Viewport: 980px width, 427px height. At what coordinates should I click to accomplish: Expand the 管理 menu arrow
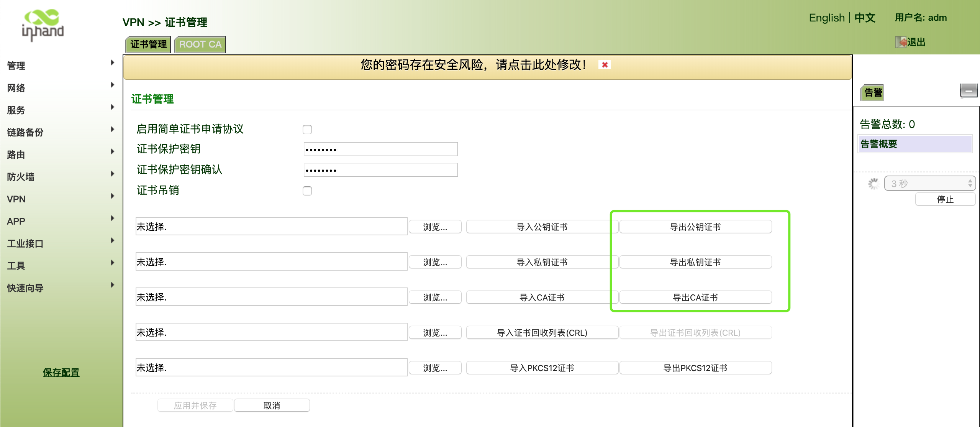pos(112,62)
